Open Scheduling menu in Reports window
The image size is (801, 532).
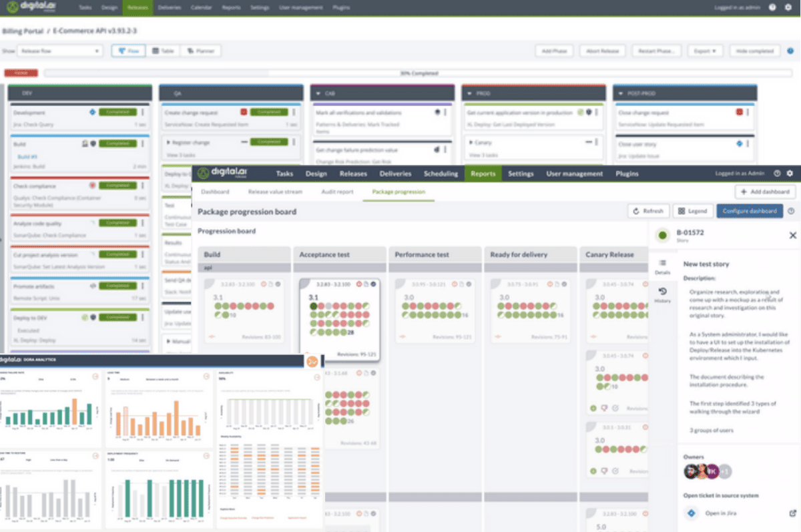pyautogui.click(x=440, y=174)
